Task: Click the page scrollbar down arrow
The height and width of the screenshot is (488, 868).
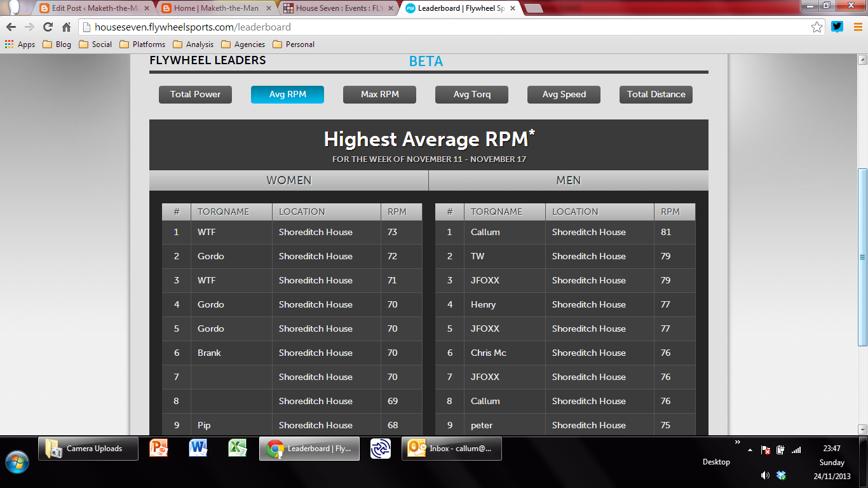Action: click(862, 430)
